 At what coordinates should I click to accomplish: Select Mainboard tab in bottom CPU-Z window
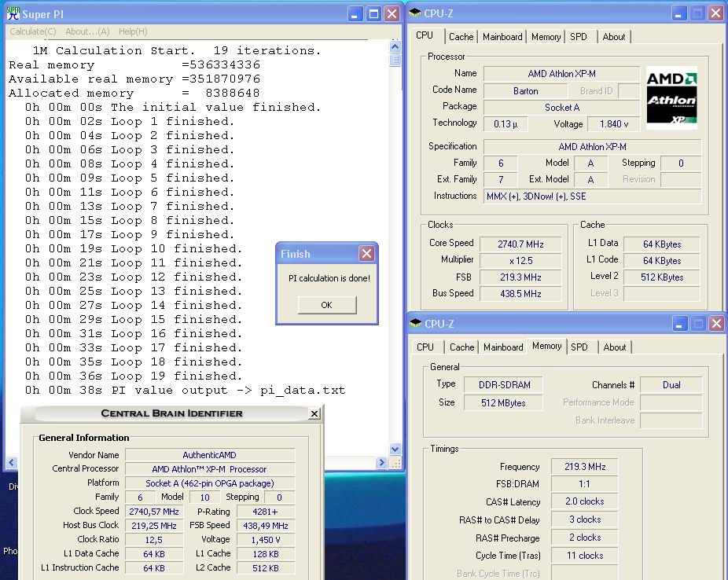coord(503,347)
